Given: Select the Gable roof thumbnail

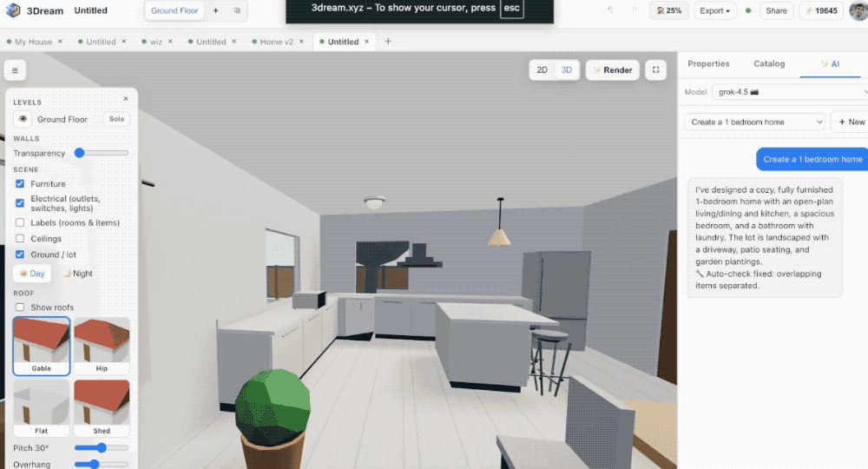Looking at the screenshot, I should [42, 346].
